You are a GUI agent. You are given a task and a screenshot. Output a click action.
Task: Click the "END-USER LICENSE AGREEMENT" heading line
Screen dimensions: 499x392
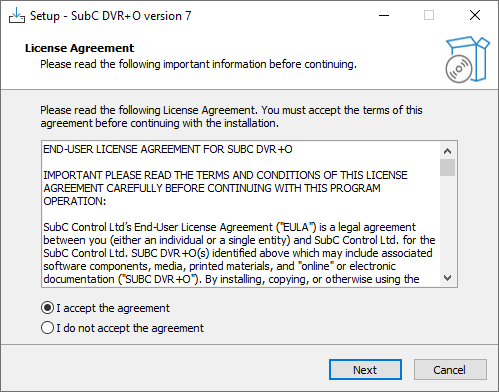pos(168,149)
